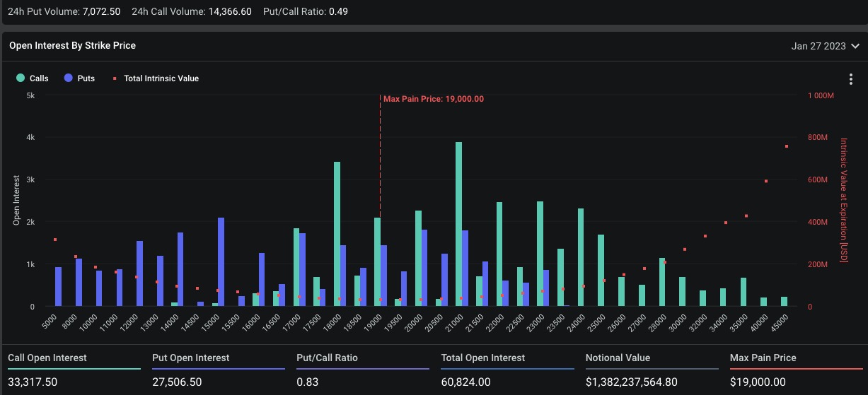Expand the Jan 27 2023 expiry dropdown
Screen dimensions: 868x395
(x=818, y=46)
